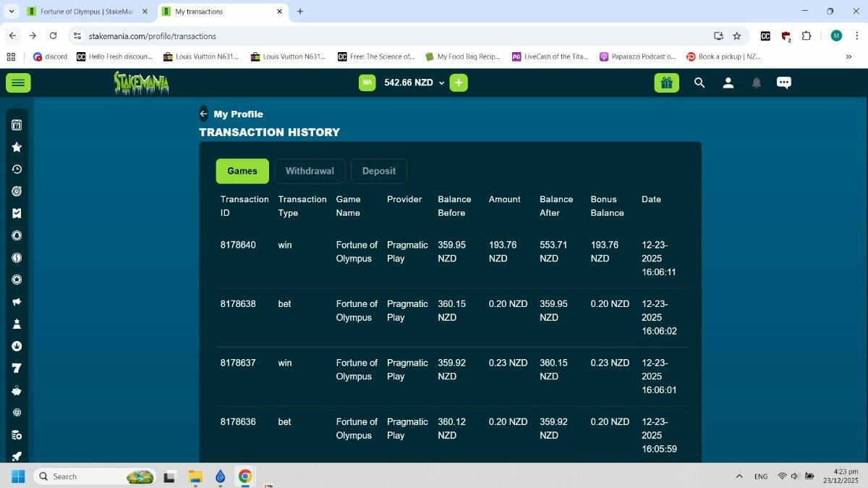This screenshot has width=868, height=488.
Task: Click the StakeMania logo
Action: pos(141,83)
